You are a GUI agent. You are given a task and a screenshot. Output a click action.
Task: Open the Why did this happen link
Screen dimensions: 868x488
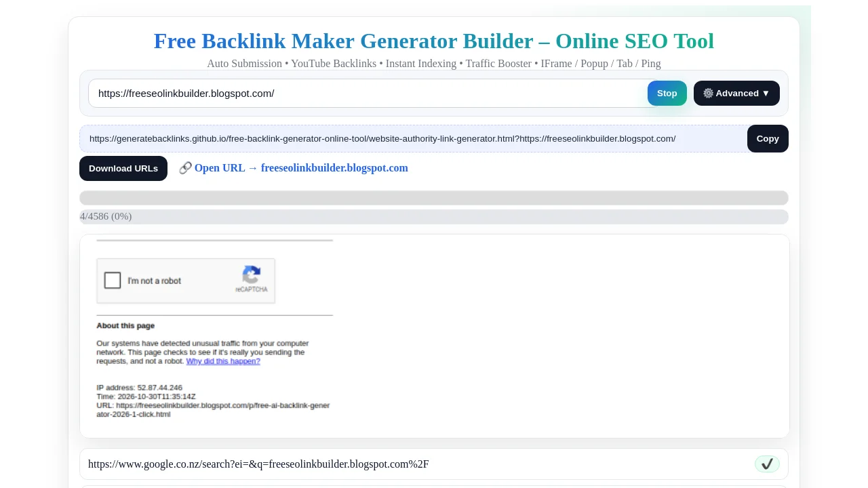click(x=223, y=361)
